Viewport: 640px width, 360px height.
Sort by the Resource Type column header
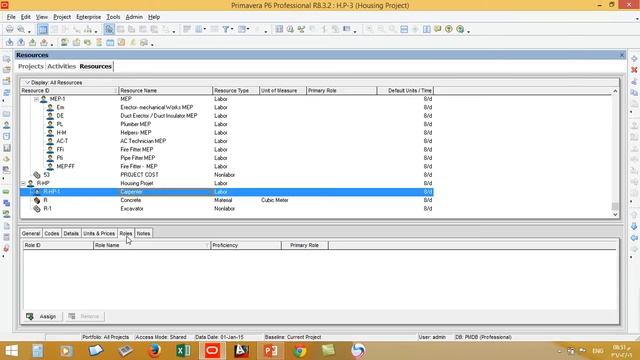[x=236, y=91]
